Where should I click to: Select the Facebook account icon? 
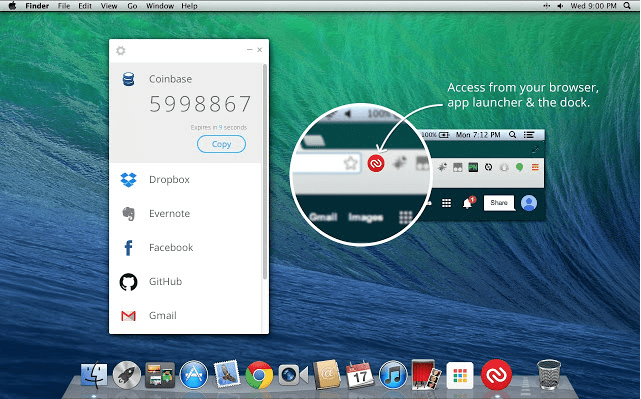point(128,248)
